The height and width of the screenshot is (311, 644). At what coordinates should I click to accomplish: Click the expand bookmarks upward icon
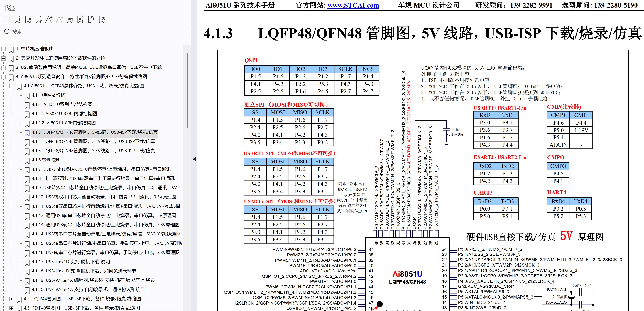coord(70,19)
